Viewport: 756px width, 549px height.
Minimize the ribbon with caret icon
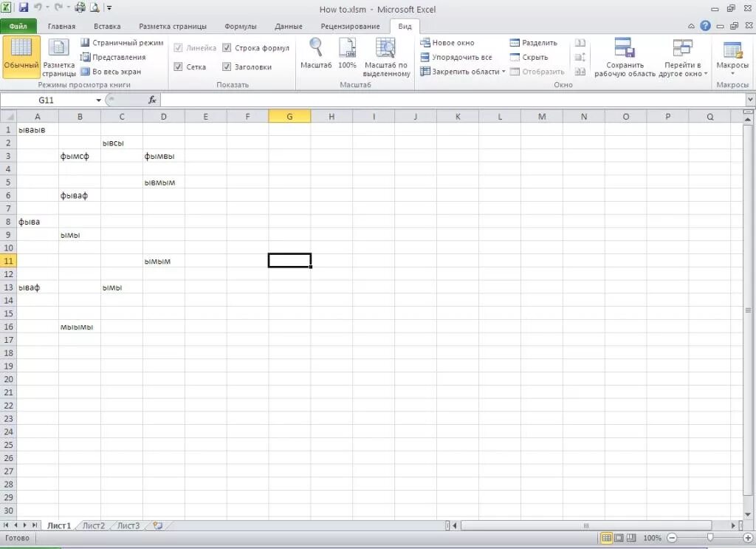tap(691, 26)
